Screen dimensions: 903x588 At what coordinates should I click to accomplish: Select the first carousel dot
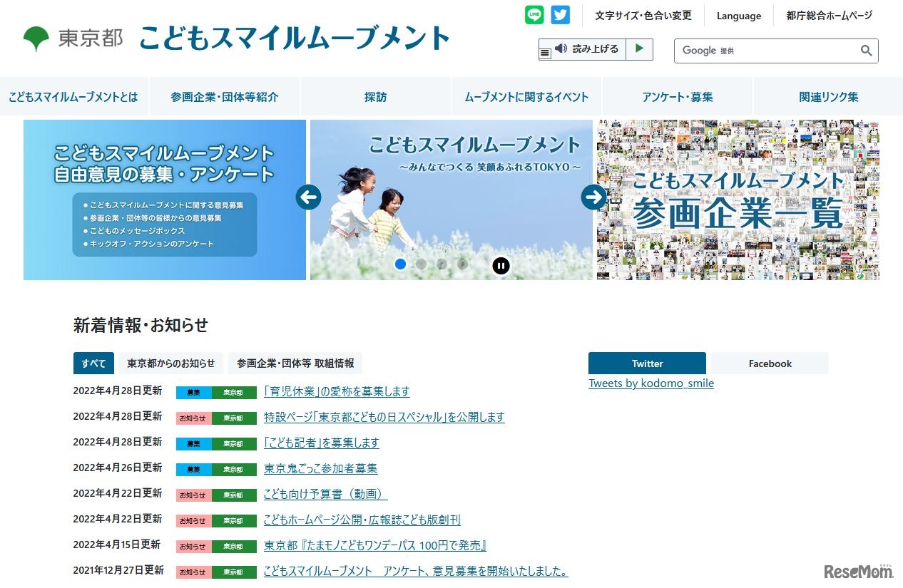pyautogui.click(x=400, y=264)
